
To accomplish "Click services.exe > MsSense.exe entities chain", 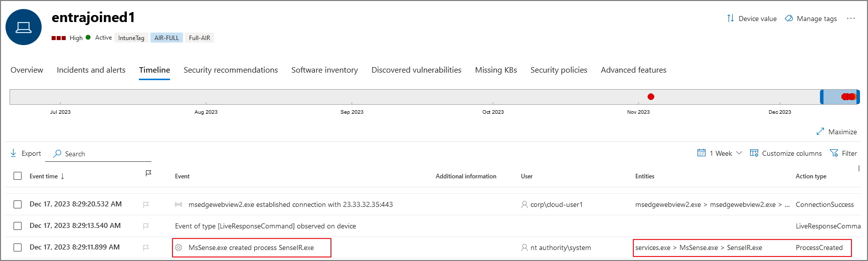I will (699, 247).
